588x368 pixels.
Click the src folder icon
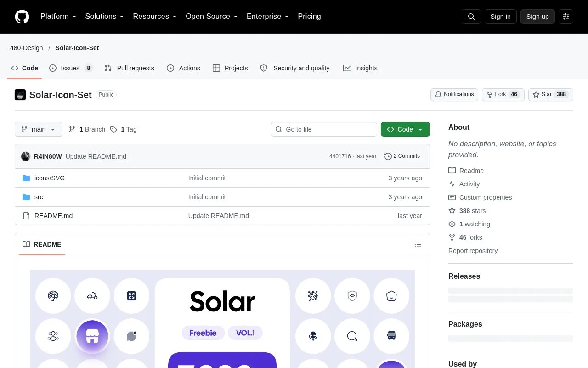pyautogui.click(x=26, y=197)
